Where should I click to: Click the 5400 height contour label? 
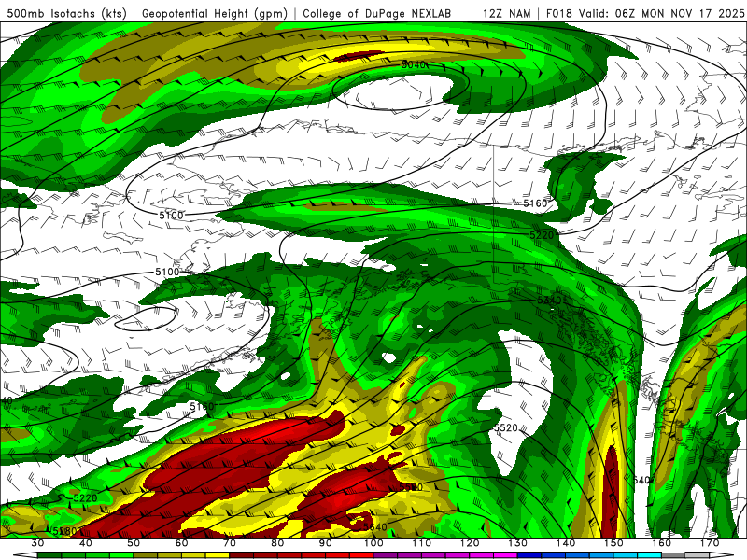point(644,480)
